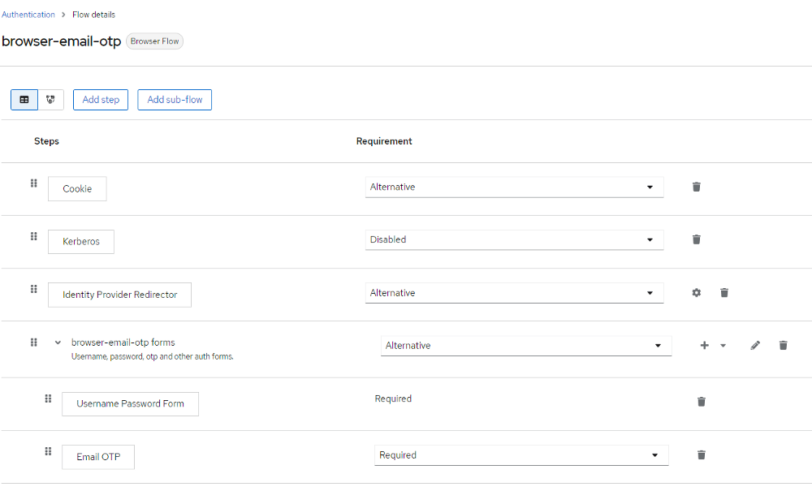Delete the Cookie step
The image size is (812, 504).
(x=696, y=187)
